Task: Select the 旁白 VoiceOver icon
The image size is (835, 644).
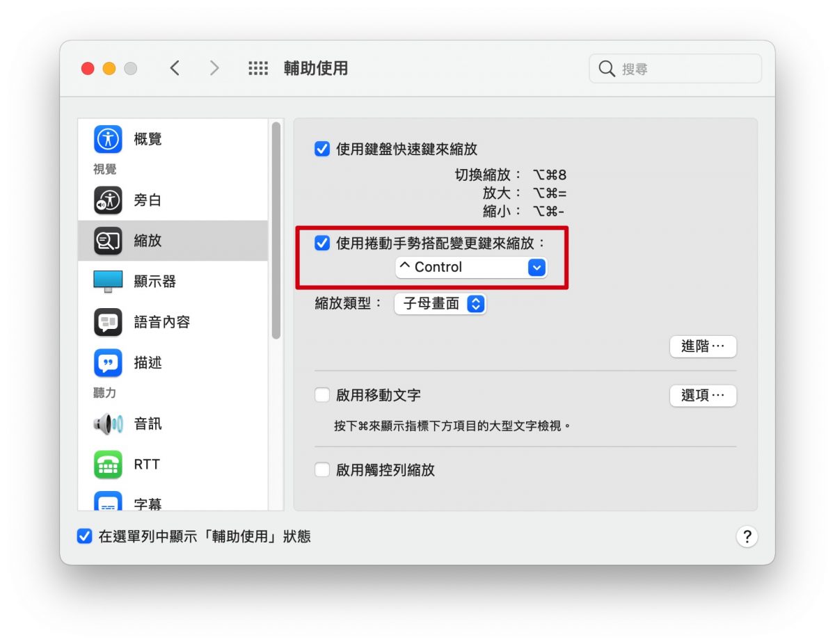Action: point(108,200)
